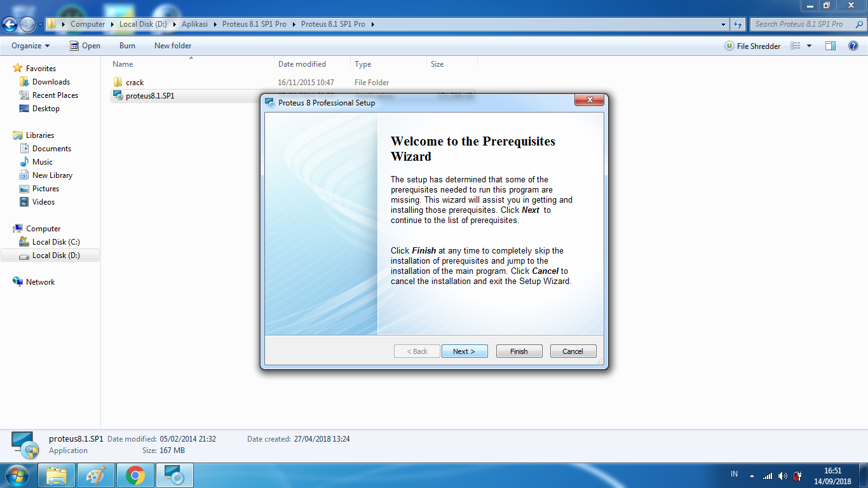Open Paint from the taskbar
This screenshot has height=488, width=868.
coord(96,475)
